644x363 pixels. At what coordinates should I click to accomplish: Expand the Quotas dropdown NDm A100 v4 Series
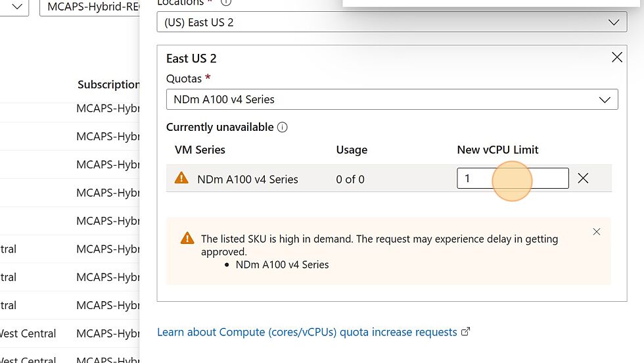392,99
